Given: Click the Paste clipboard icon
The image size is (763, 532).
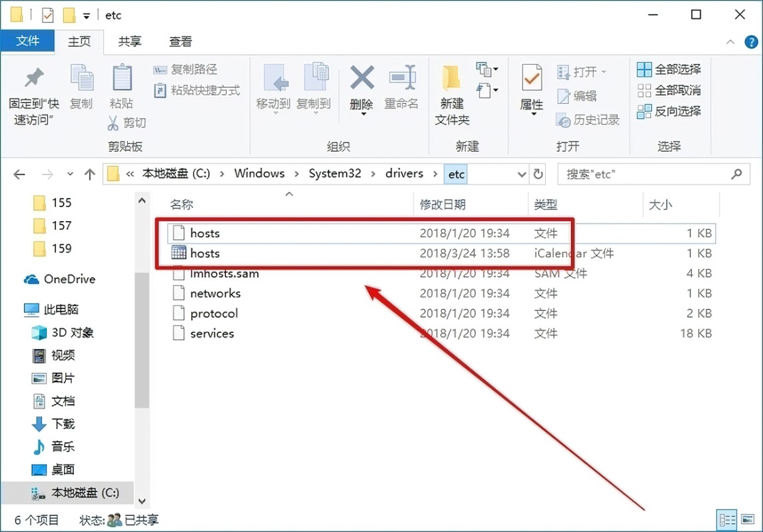Looking at the screenshot, I should (x=122, y=77).
